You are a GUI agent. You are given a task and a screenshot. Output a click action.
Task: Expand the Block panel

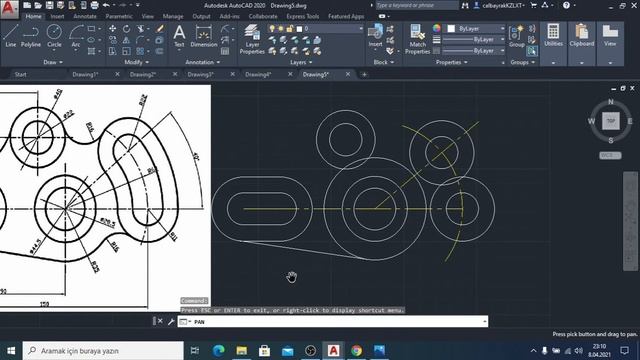pos(384,62)
